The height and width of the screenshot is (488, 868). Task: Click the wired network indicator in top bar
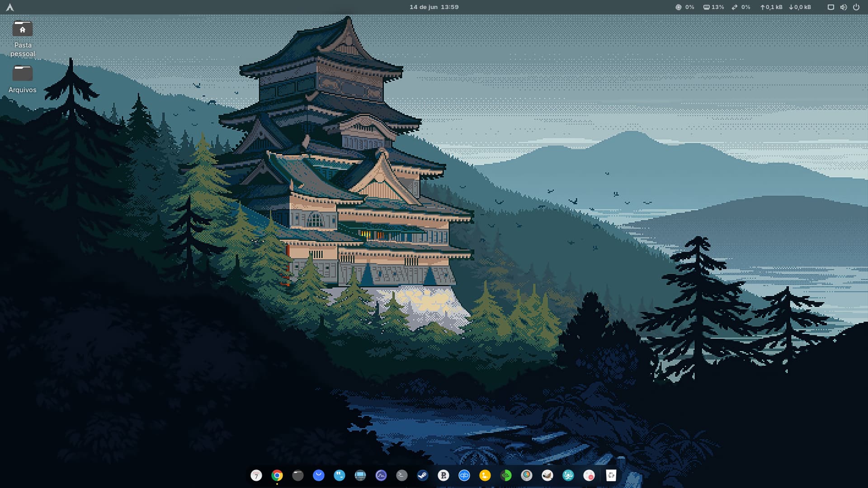pyautogui.click(x=831, y=7)
